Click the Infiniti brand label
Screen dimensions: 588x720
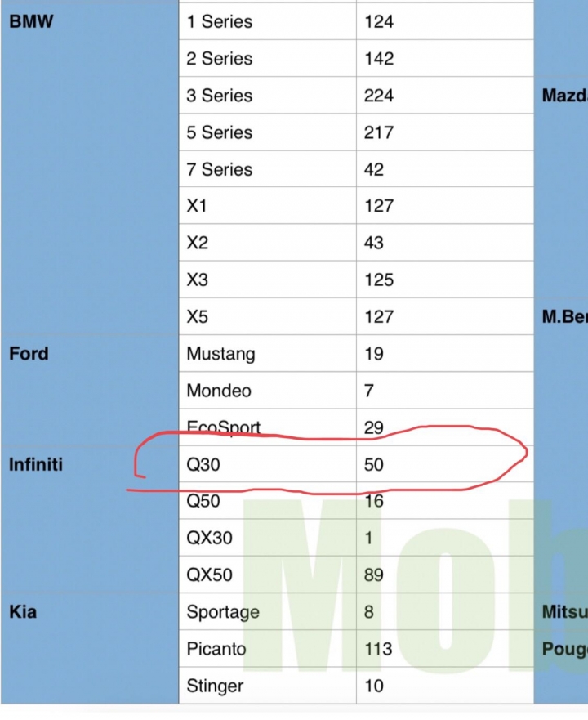pyautogui.click(x=36, y=464)
